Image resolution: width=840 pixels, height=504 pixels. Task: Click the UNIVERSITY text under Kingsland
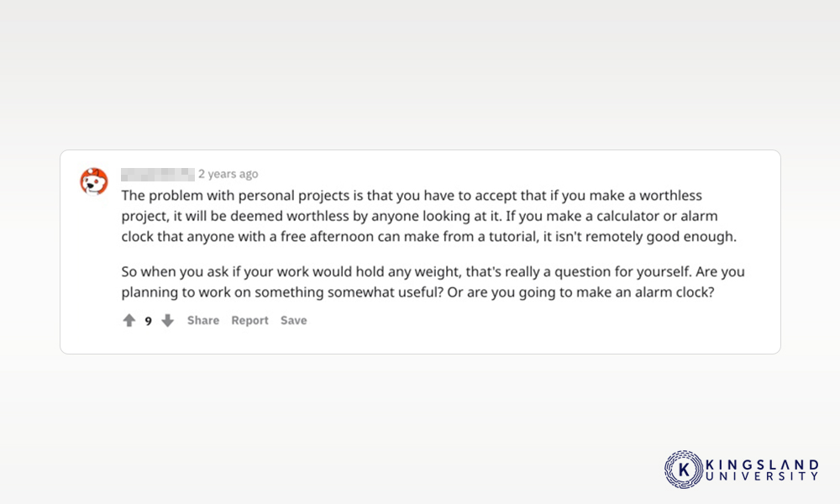pos(762,476)
